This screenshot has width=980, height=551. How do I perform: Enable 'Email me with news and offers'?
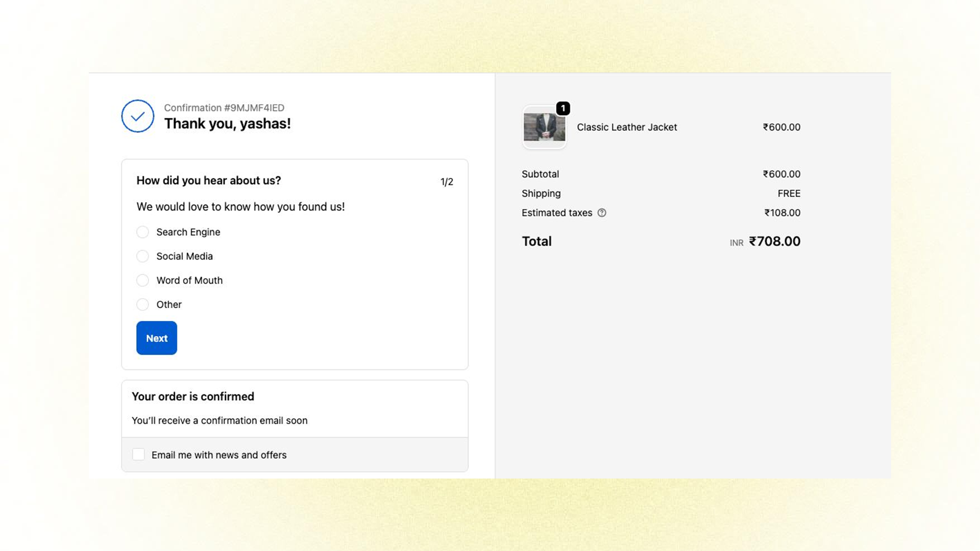(138, 454)
